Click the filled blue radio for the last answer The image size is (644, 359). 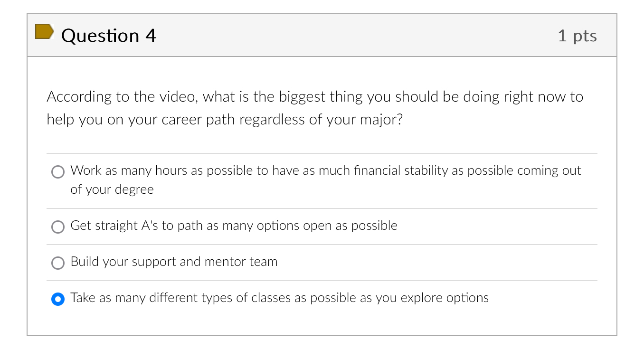57,299
